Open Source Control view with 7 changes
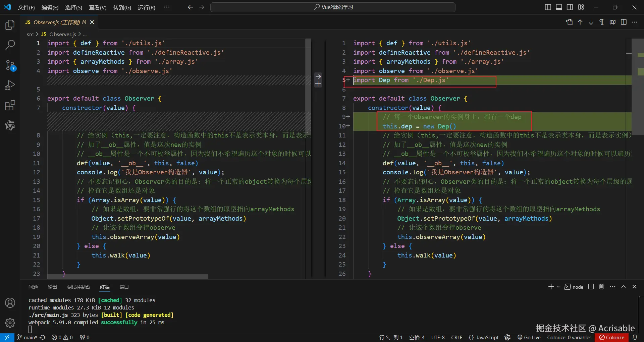This screenshot has height=342, width=644. (x=10, y=65)
